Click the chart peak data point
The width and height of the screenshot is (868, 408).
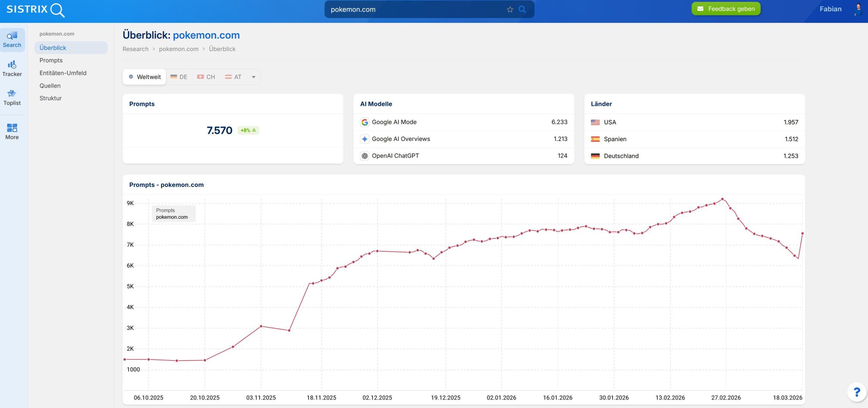tap(722, 199)
